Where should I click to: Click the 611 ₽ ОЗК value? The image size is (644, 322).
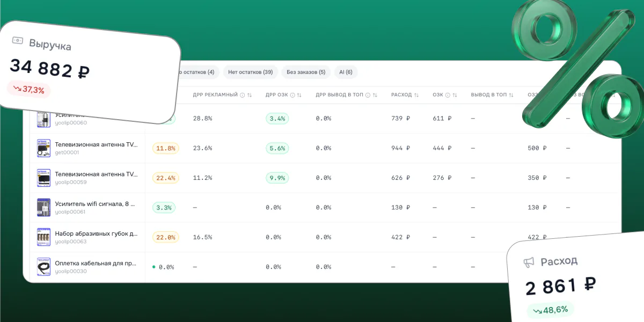pos(442,119)
